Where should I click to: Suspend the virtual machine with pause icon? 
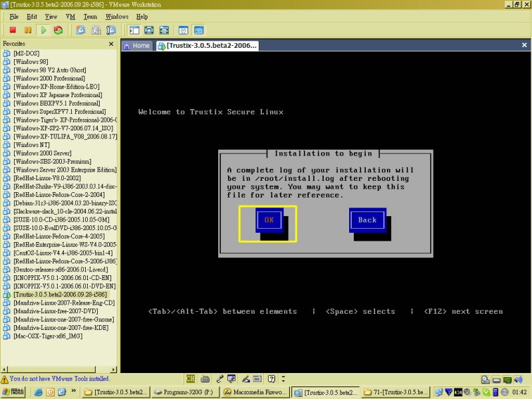[28, 30]
